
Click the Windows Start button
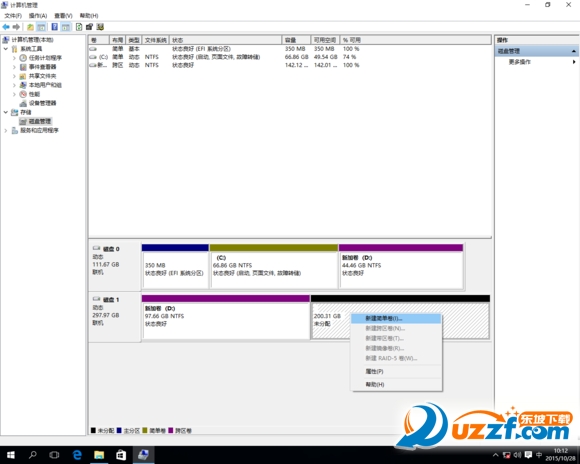[11, 455]
